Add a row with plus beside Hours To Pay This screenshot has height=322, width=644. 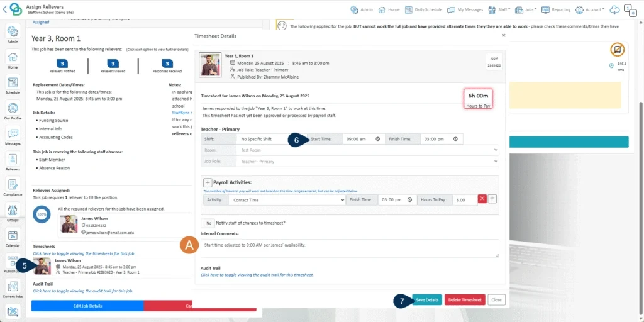coord(492,199)
